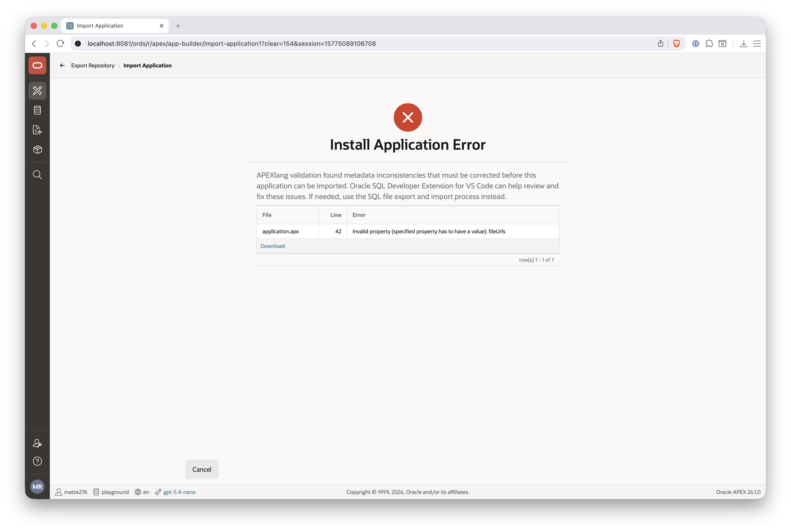The width and height of the screenshot is (791, 532).
Task: Open a new browser tab
Action: tap(178, 26)
